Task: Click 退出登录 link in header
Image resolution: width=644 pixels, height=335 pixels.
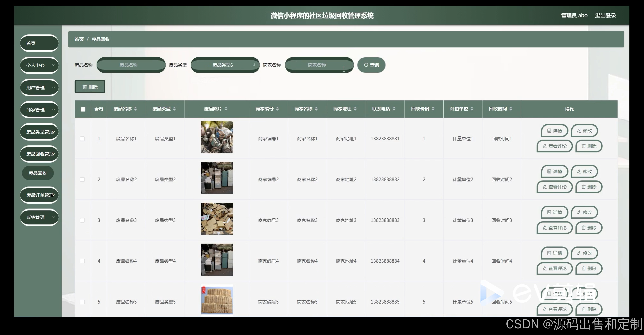Action: click(605, 15)
